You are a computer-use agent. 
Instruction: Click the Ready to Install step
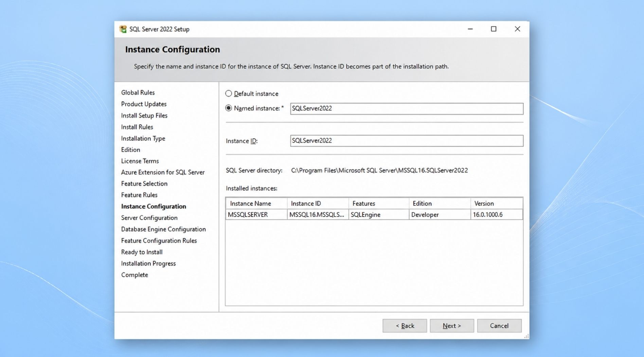tap(142, 252)
